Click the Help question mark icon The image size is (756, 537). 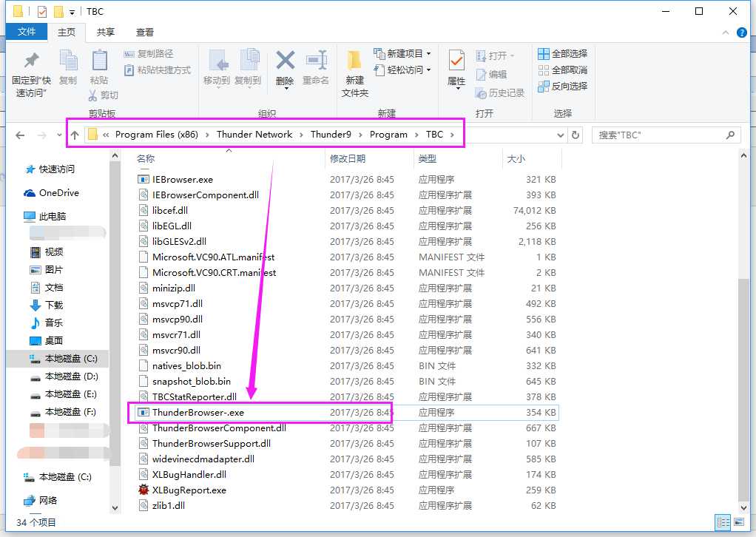coord(741,33)
